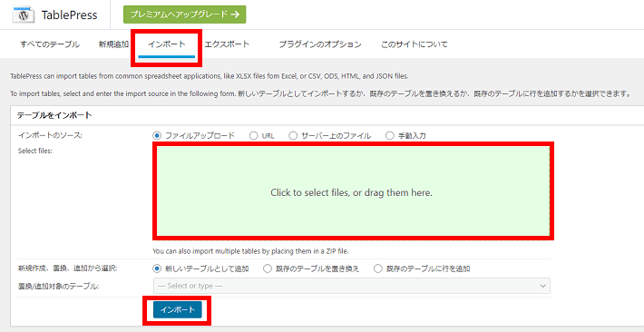
Task: Click the テーブルをインポート section heading
Action: (x=54, y=115)
